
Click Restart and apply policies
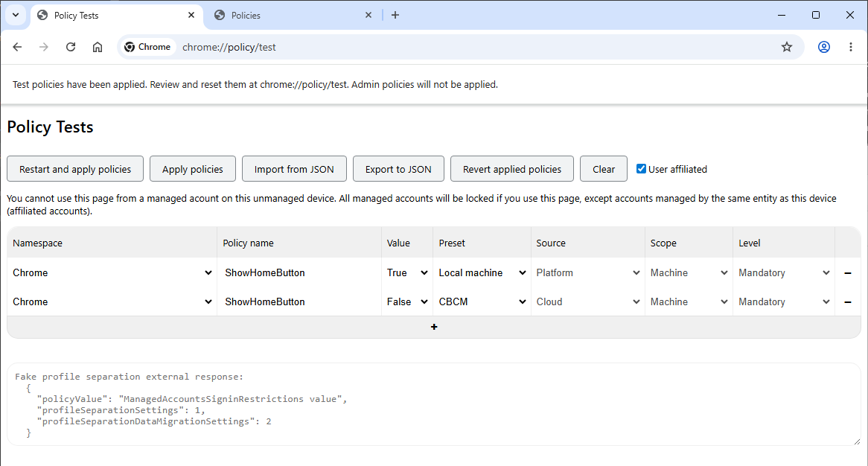pyautogui.click(x=75, y=169)
